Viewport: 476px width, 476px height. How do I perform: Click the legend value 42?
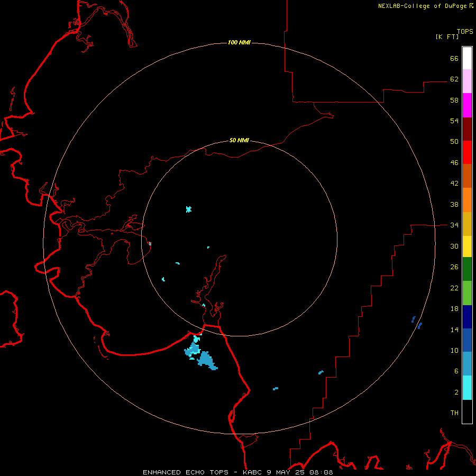(x=454, y=184)
